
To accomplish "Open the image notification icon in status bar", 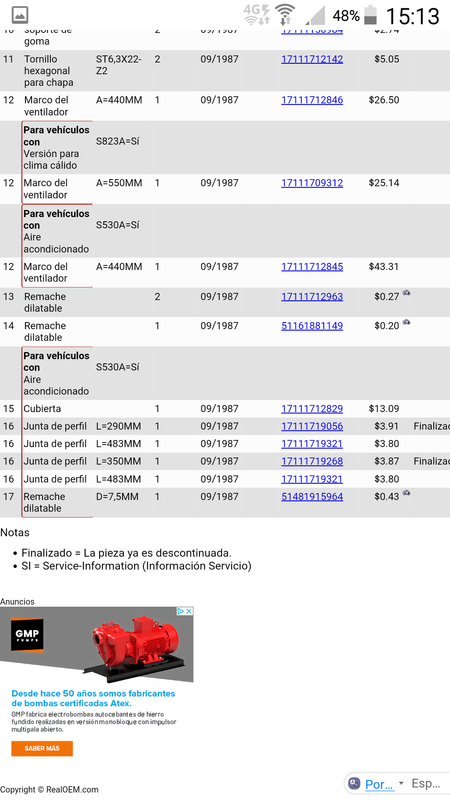I will [19, 15].
